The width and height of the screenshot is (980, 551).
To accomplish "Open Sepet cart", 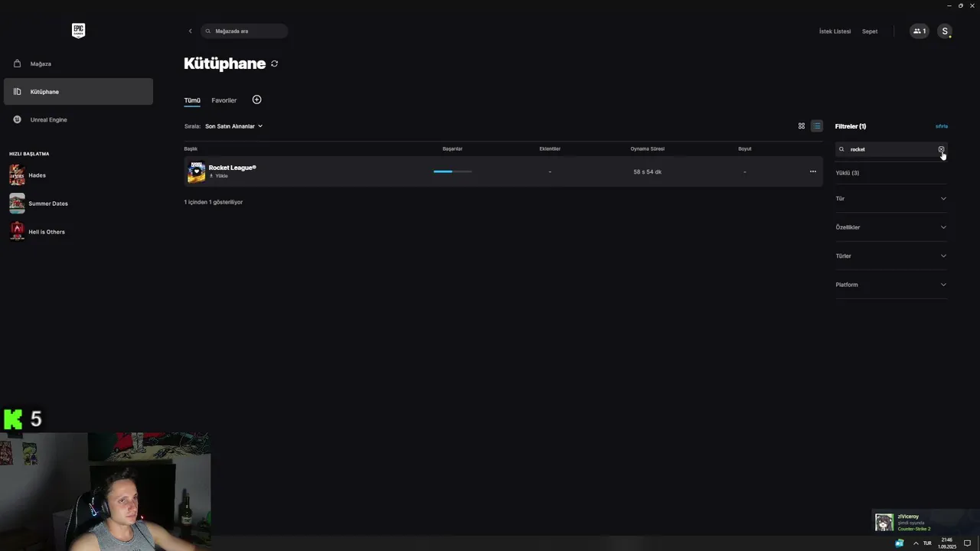I will click(x=870, y=31).
